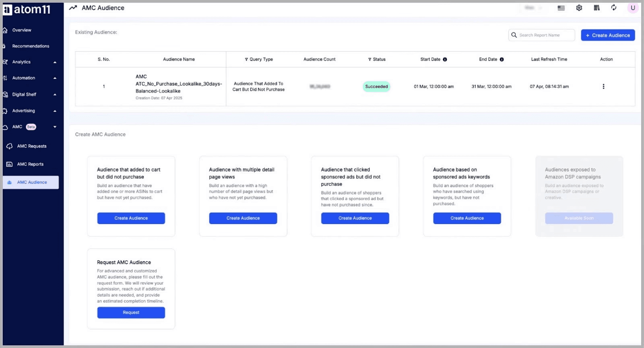
Task: Click the US flag marketplace icon
Action: pyautogui.click(x=561, y=8)
